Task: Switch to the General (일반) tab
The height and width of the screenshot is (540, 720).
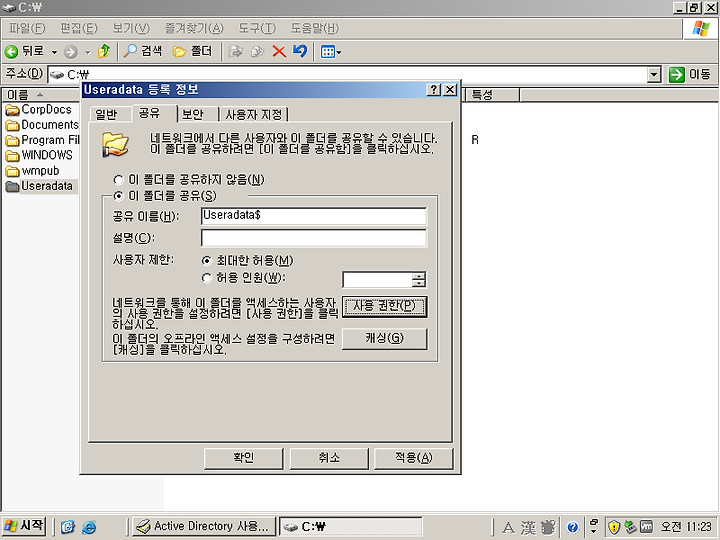Action: click(x=107, y=114)
